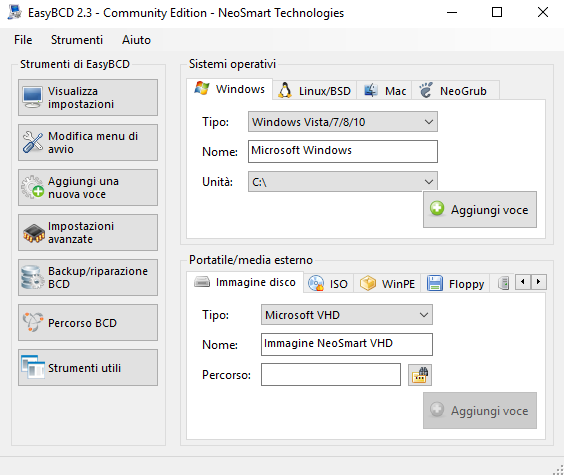Click the Percorso input field
The height and width of the screenshot is (475, 564).
pyautogui.click(x=331, y=374)
